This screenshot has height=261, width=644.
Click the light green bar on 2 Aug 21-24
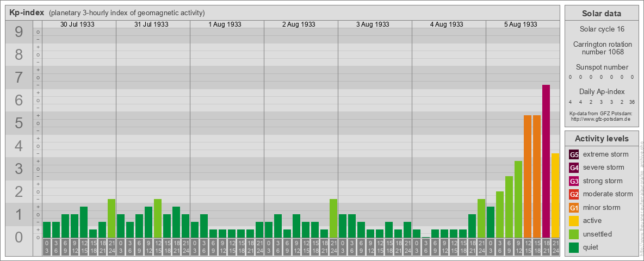(x=333, y=219)
